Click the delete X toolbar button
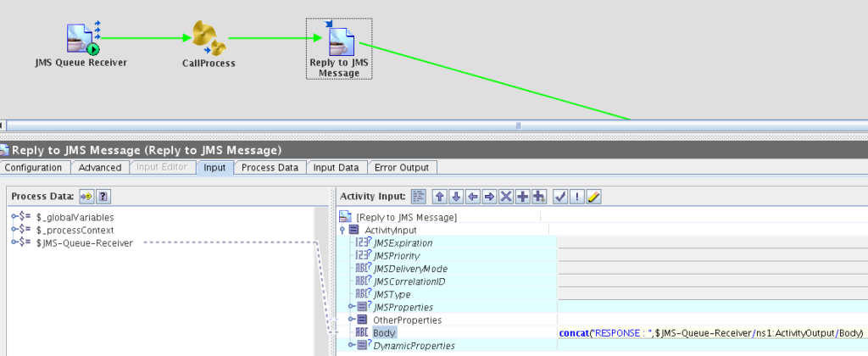 click(x=506, y=197)
